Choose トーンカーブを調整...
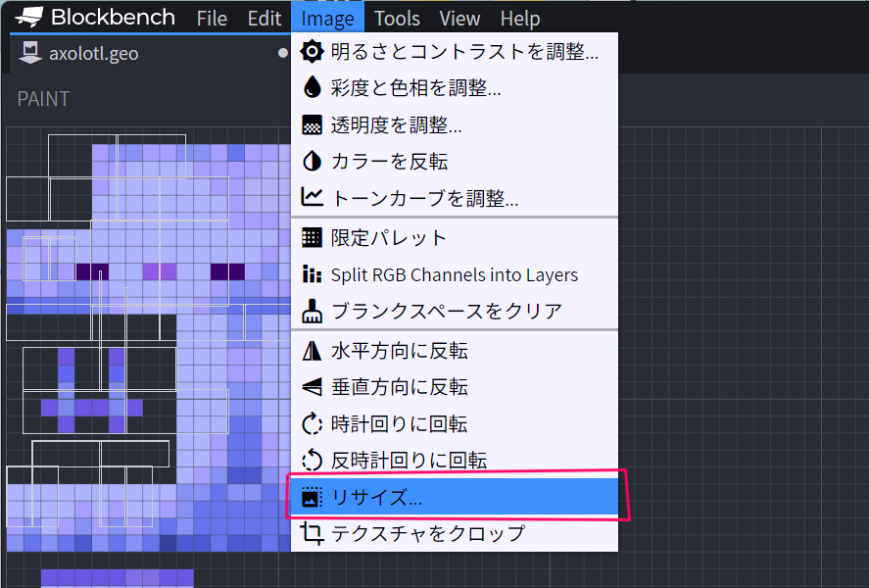Image resolution: width=869 pixels, height=588 pixels. pyautogui.click(x=455, y=198)
